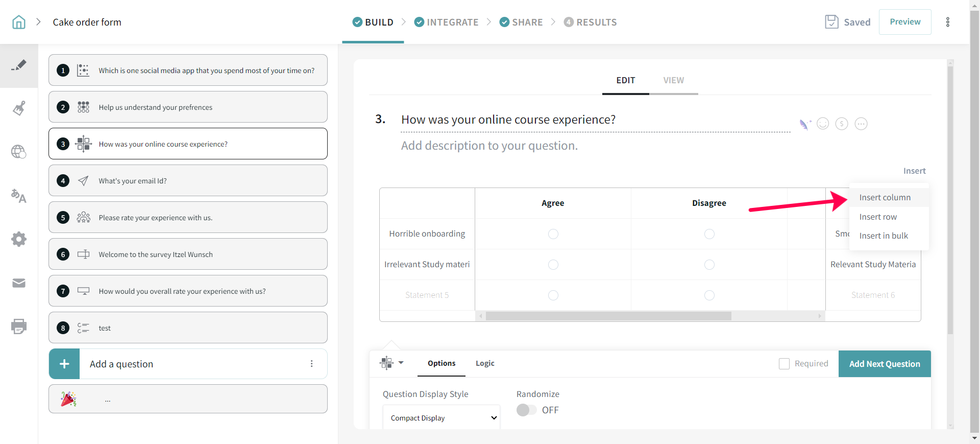Open the three-dot kebab menu near Preview
The width and height of the screenshot is (980, 444).
click(x=948, y=22)
